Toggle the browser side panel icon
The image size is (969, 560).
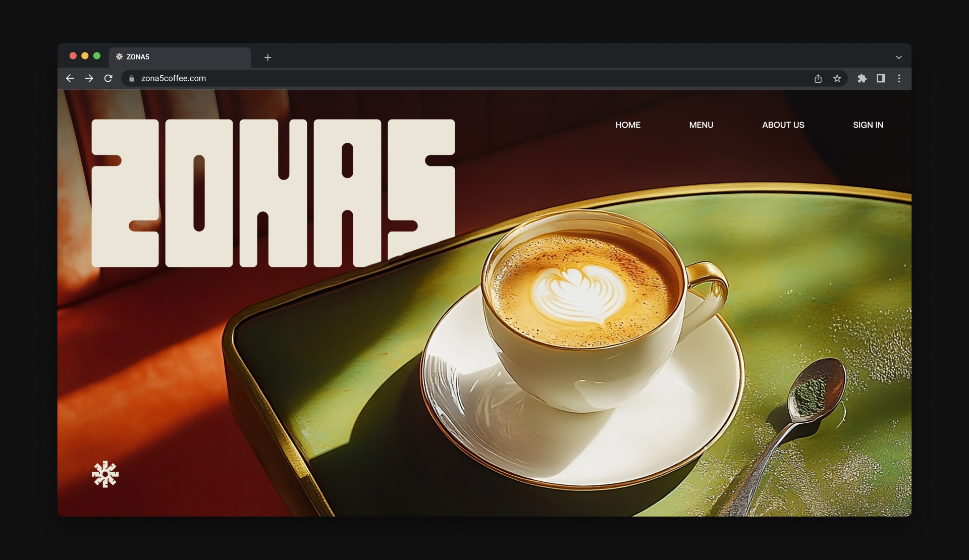(881, 78)
